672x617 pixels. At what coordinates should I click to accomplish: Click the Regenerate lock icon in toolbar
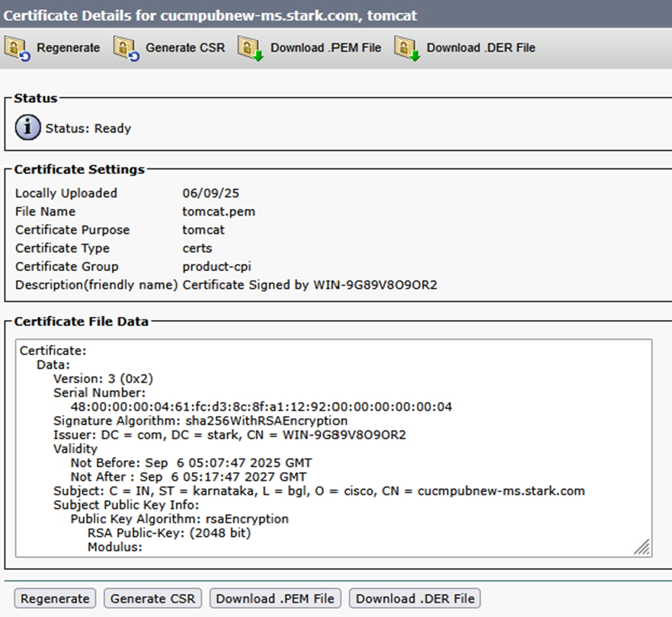[x=17, y=49]
